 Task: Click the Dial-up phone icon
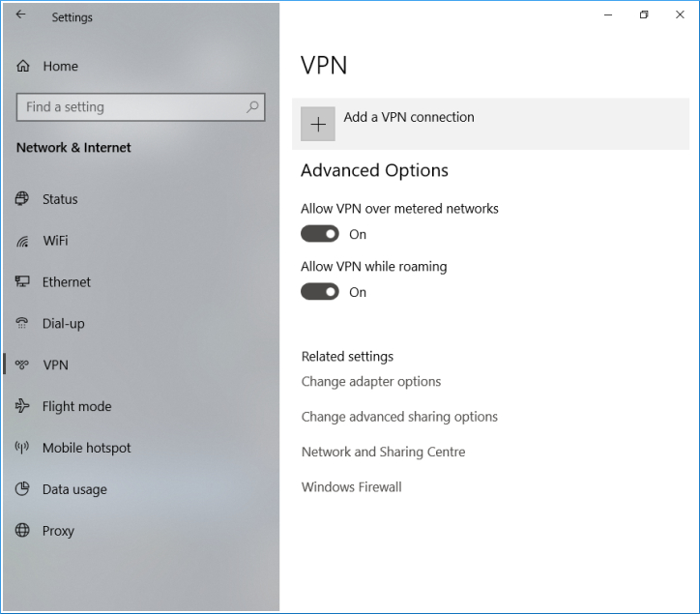[x=22, y=324]
